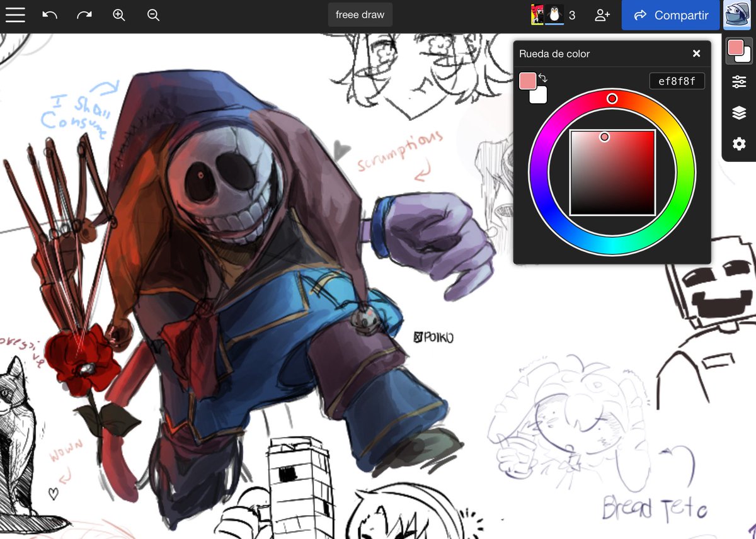Open your profile avatar menu
This screenshot has height=539, width=756.
pyautogui.click(x=736, y=15)
